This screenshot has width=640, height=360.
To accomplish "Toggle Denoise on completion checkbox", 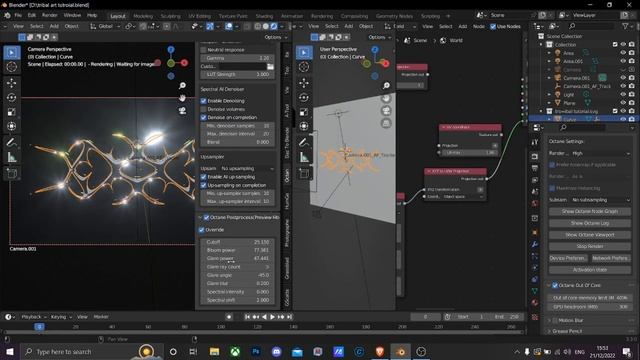I will [203, 117].
